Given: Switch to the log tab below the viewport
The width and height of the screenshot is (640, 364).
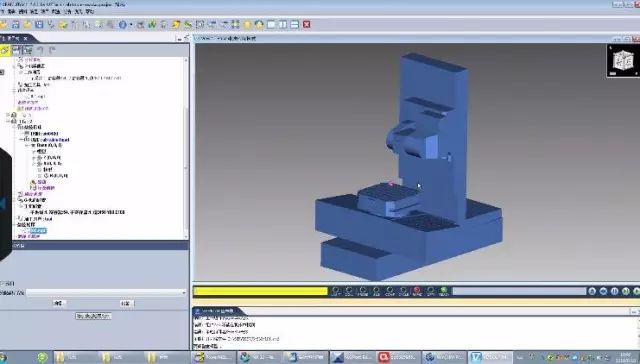Looking at the screenshot, I should pos(218,311).
